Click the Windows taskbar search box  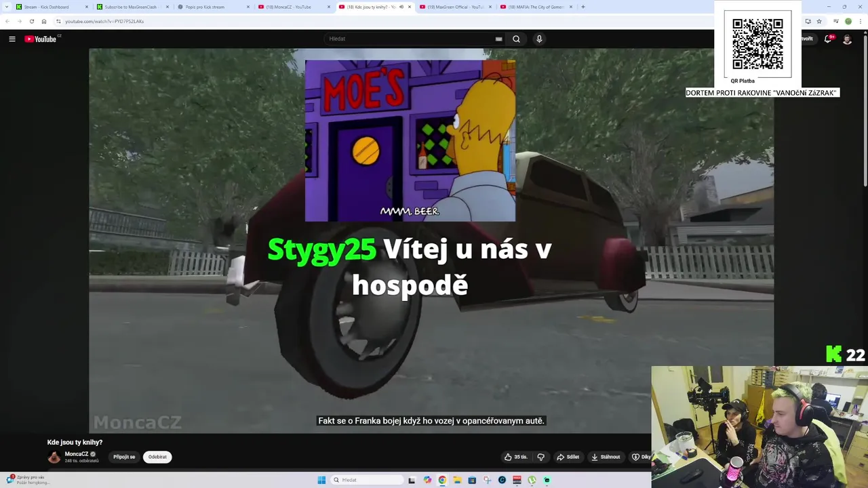(x=367, y=480)
